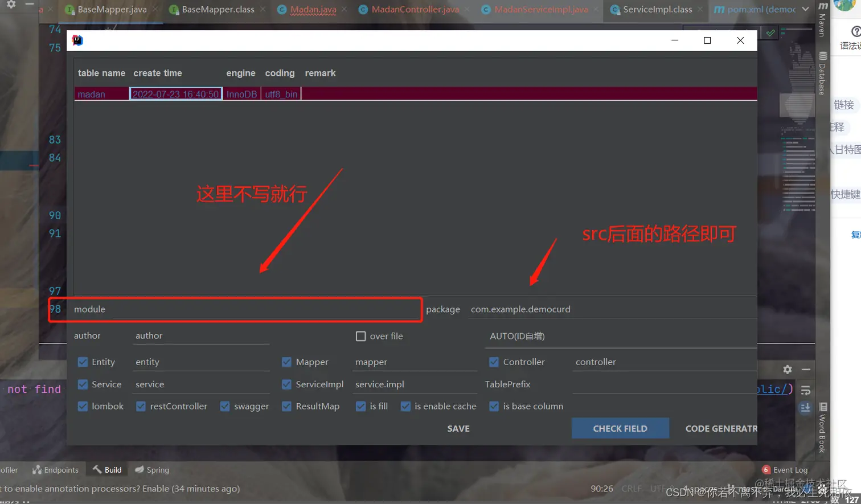The image size is (861, 504).
Task: Switch to the MadanServiceImpl.java tab
Action: [x=541, y=9]
